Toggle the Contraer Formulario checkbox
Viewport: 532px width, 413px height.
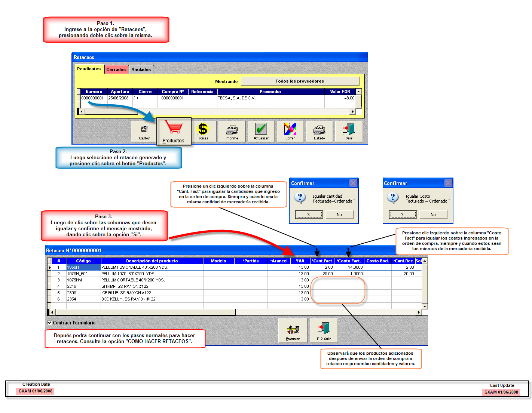pyautogui.click(x=50, y=323)
